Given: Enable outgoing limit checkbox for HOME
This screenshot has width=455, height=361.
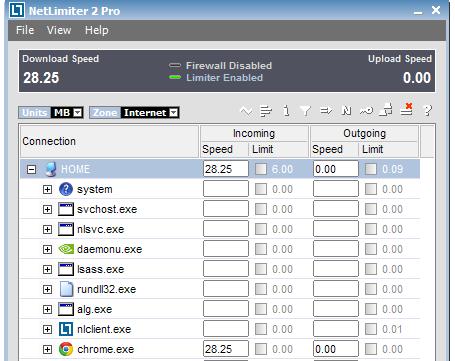Looking at the screenshot, I should coord(371,169).
